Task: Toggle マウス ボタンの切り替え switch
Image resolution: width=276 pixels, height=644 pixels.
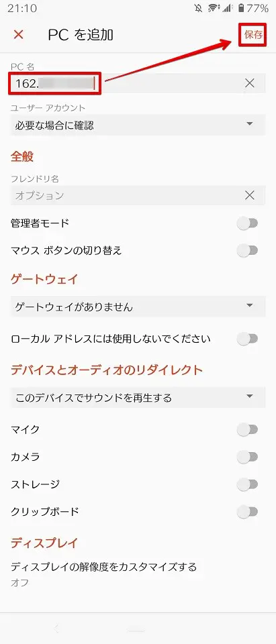Action: tap(248, 250)
